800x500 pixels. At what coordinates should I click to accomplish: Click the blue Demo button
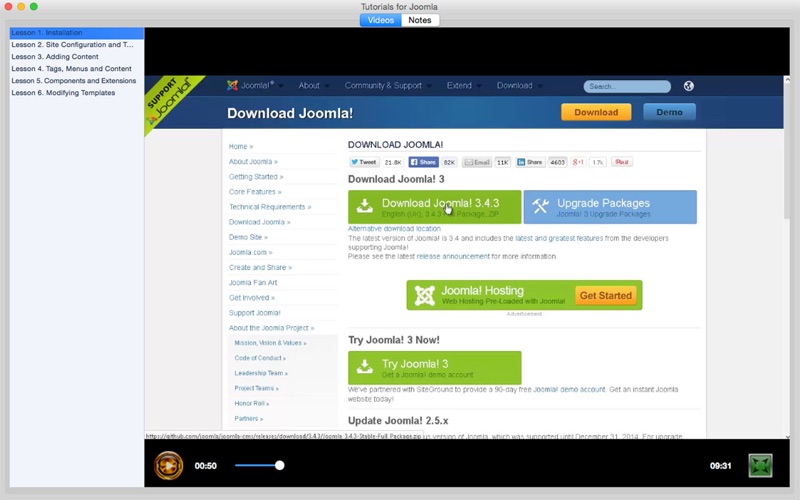(669, 112)
